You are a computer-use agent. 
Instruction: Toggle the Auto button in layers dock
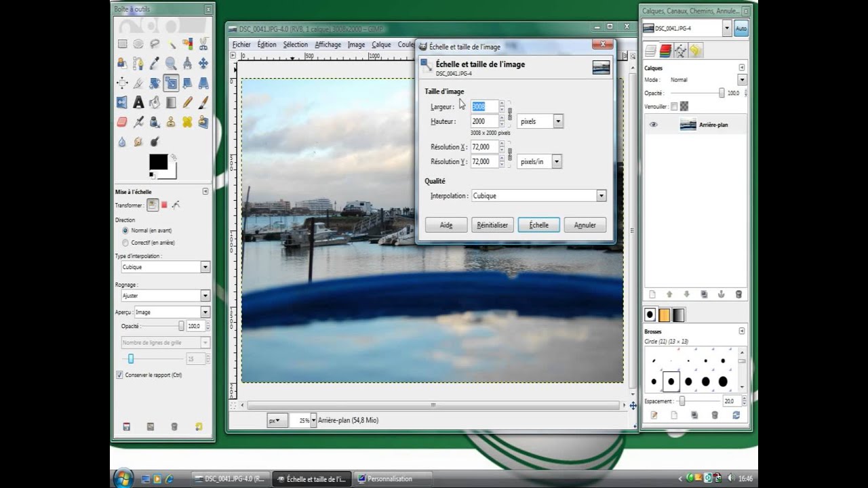(x=741, y=28)
